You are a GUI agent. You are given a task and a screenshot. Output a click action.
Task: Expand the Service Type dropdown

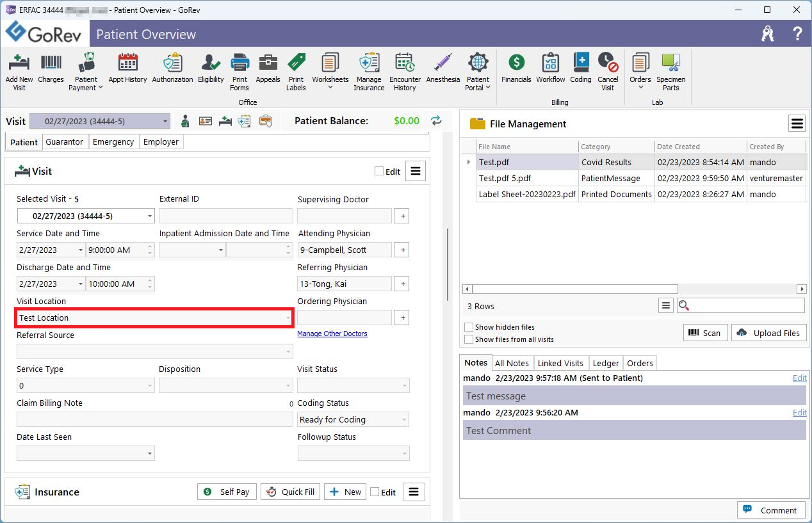150,386
